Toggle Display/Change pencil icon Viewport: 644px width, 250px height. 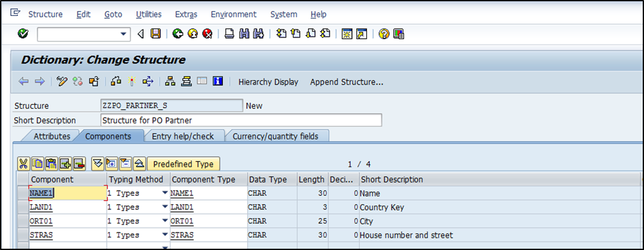[62, 81]
